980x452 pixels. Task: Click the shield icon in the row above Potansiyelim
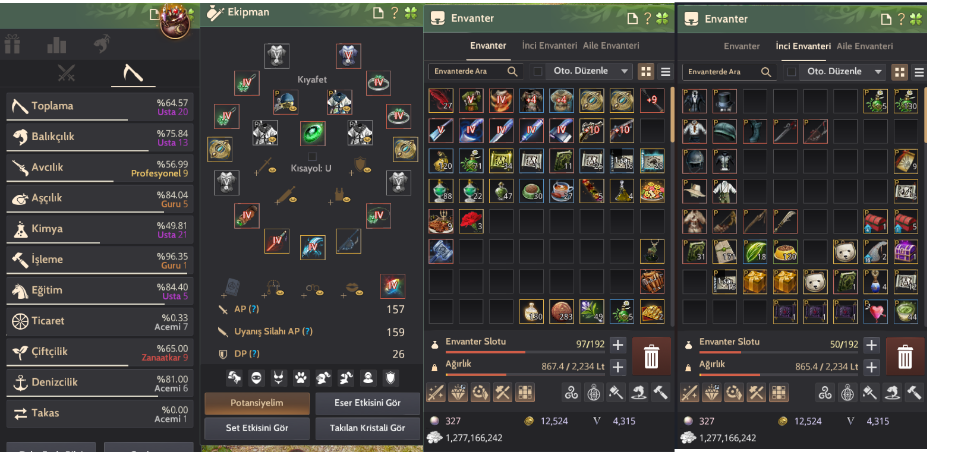point(390,378)
